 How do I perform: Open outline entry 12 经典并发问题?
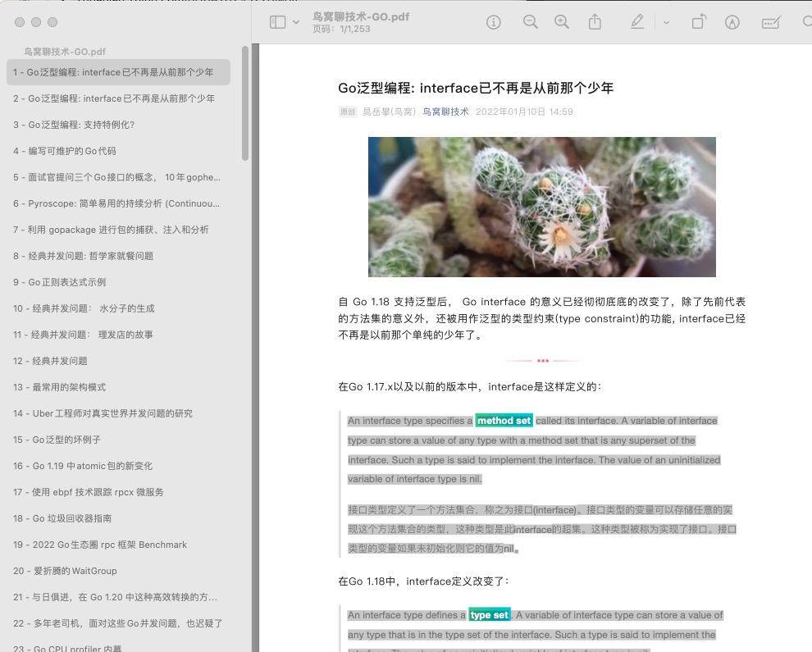[x=119, y=361]
